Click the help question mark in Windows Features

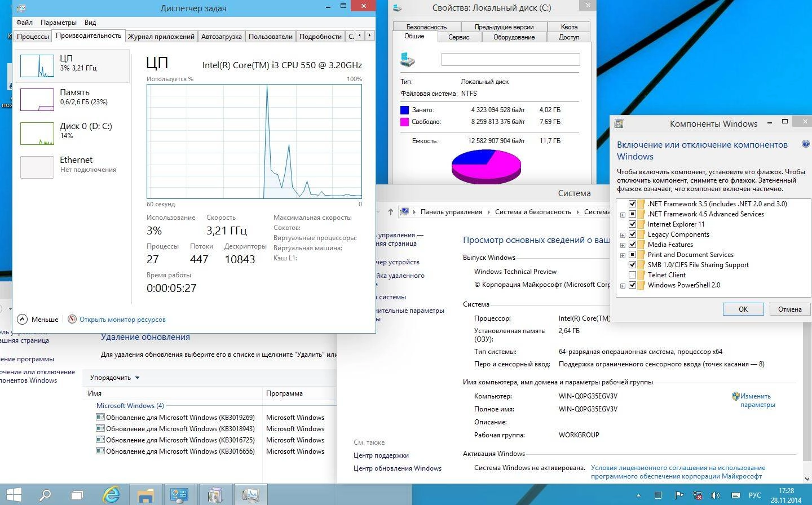click(x=805, y=144)
